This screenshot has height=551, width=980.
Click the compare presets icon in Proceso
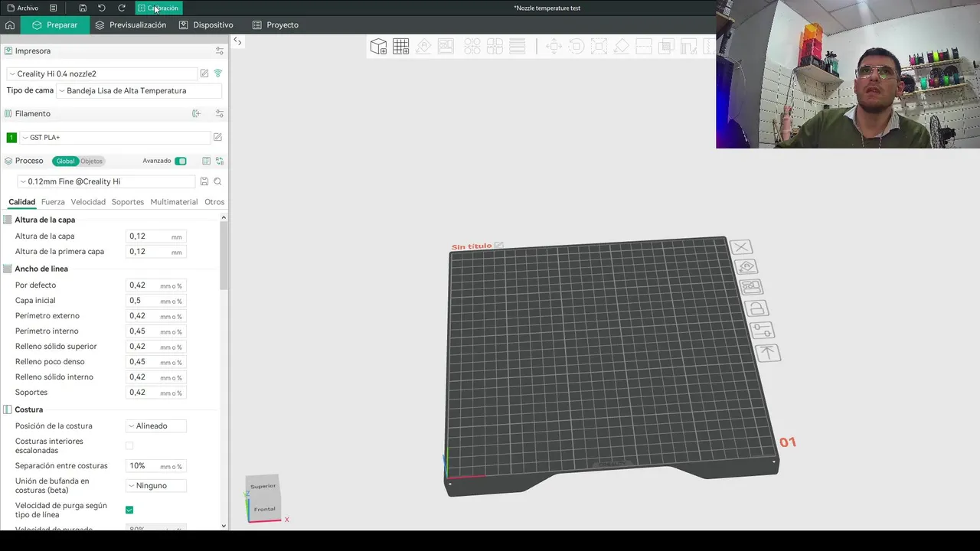pyautogui.click(x=220, y=161)
